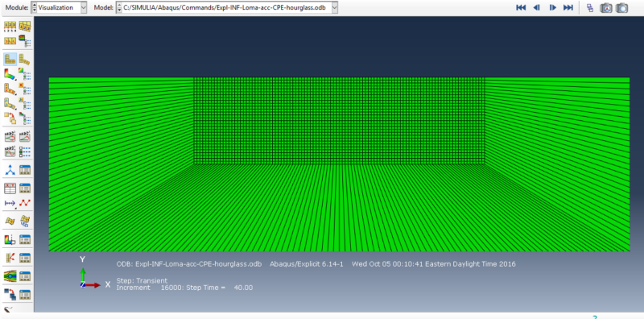
Task: Open the Common Options tool
Action: [10, 27]
